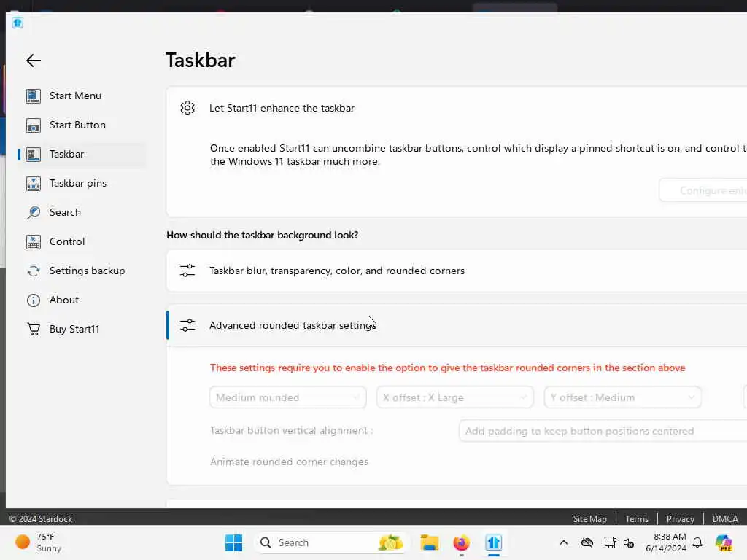
Task: Click the Configure enhanced taskbar button
Action: pyautogui.click(x=703, y=190)
